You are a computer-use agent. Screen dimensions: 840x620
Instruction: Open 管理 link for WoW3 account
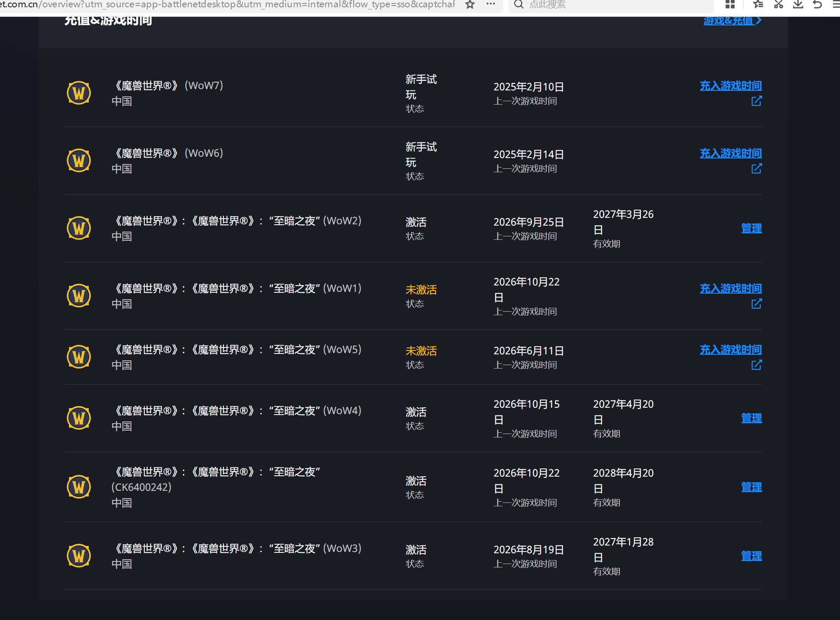(751, 556)
